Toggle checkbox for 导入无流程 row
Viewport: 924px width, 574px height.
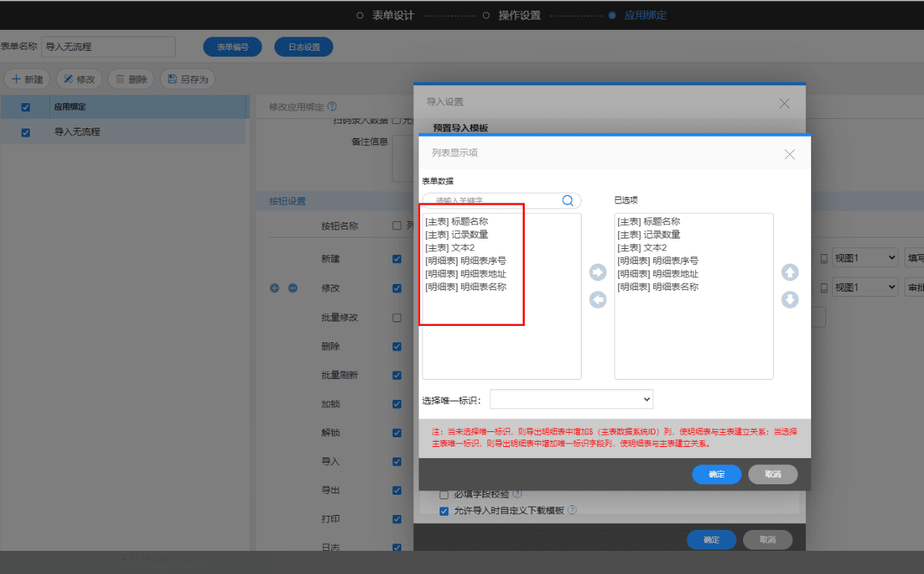25,132
